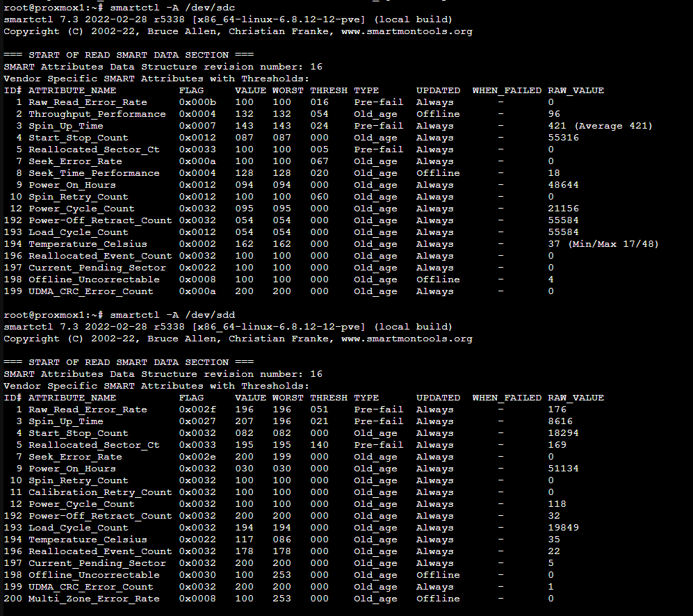
Task: Click temperature value 37 (Min/Max 17/48)
Action: (x=603, y=244)
